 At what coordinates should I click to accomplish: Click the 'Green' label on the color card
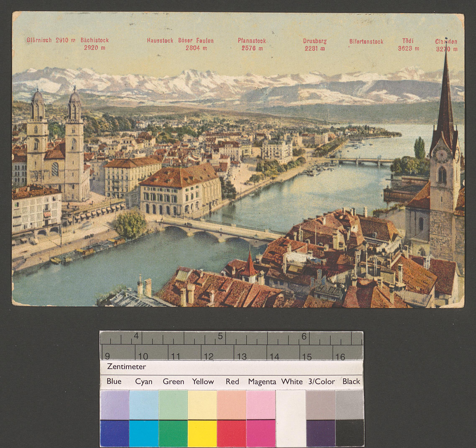tap(173, 382)
